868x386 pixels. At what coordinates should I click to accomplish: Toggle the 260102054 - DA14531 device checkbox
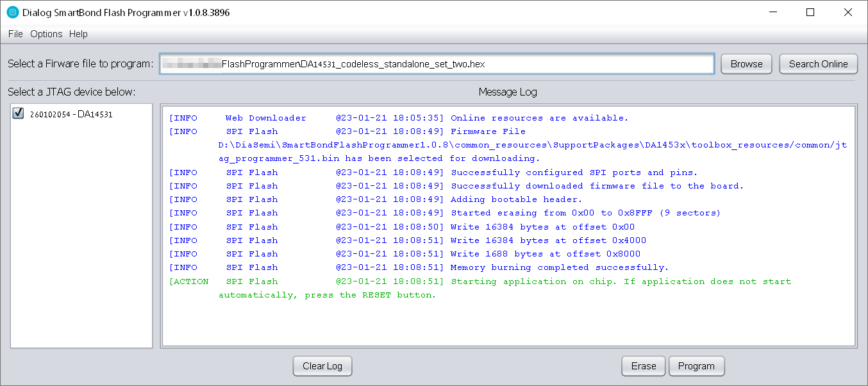[x=18, y=113]
